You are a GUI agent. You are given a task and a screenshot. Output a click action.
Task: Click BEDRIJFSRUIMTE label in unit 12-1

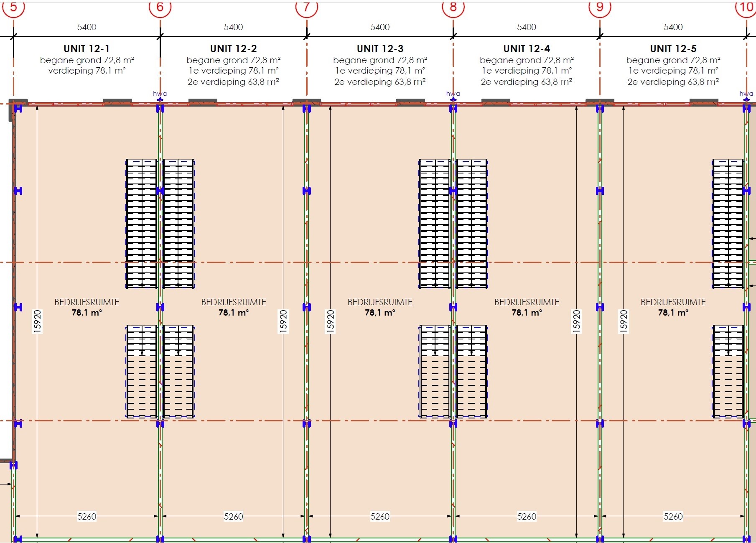[x=87, y=302]
